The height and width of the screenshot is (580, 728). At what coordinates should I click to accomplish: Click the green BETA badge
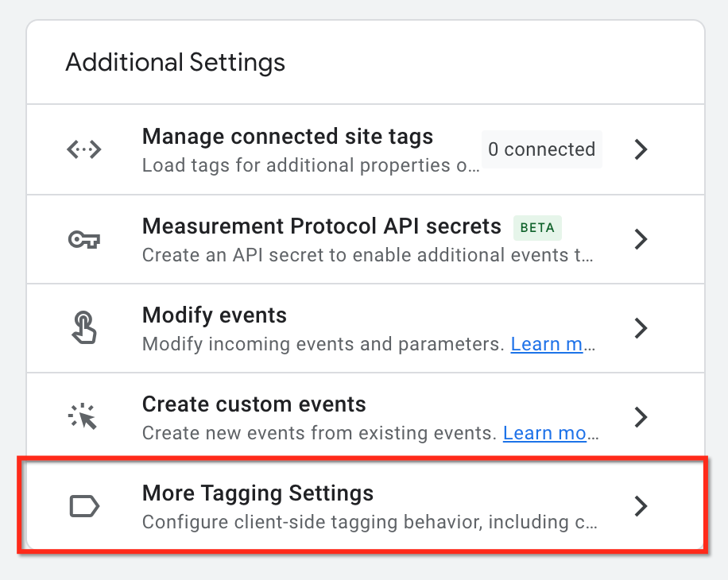537,228
